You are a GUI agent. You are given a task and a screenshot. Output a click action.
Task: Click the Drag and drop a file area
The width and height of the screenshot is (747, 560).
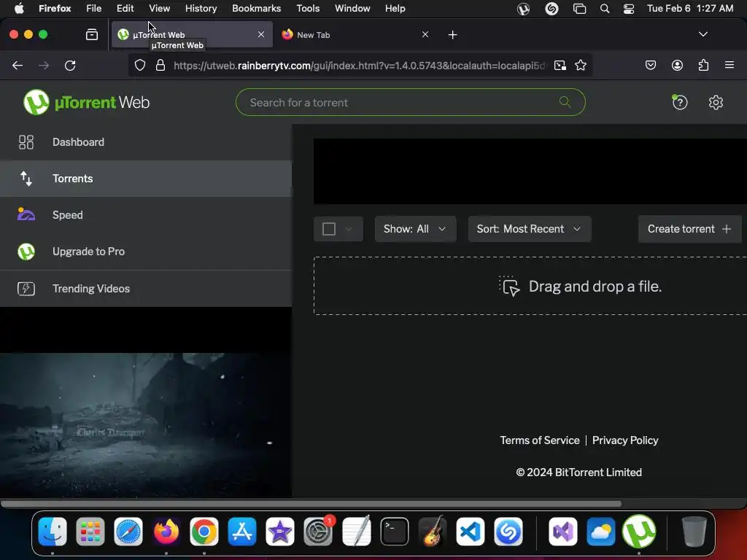(530, 286)
